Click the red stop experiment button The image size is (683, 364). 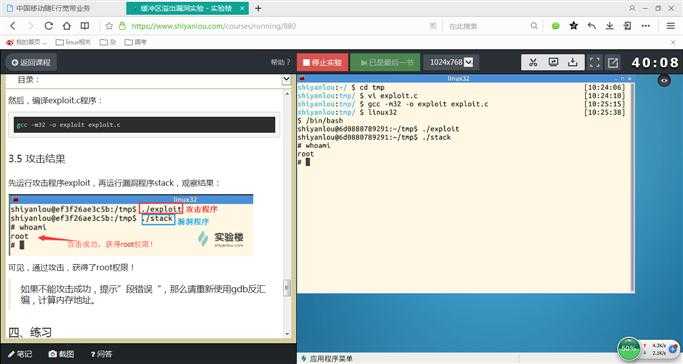(322, 62)
